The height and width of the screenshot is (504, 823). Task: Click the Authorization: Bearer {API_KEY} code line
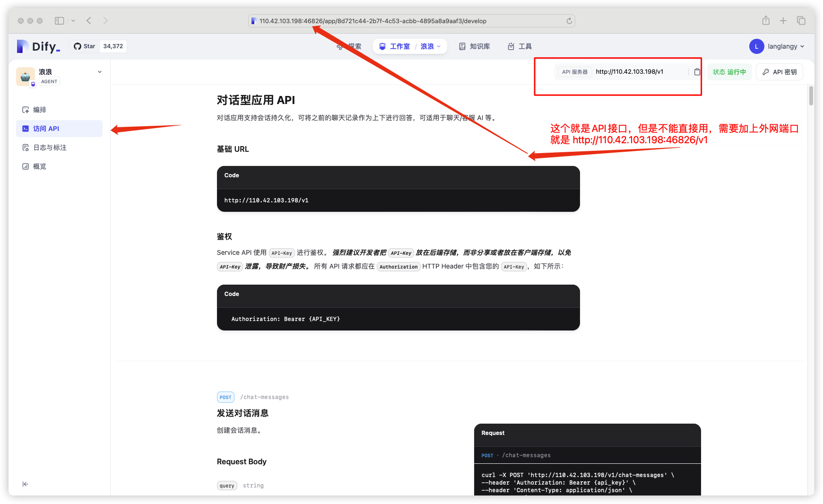(x=286, y=319)
